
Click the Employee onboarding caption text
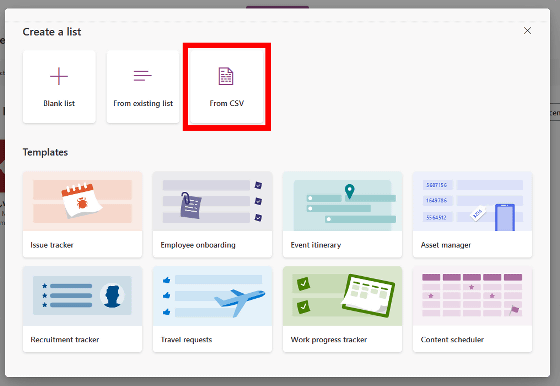(x=198, y=245)
